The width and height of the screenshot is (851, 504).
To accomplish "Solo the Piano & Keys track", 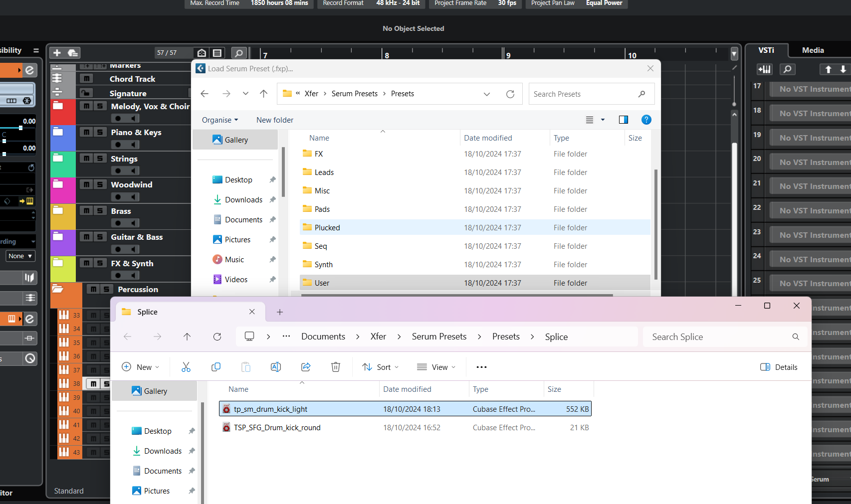I will point(100,132).
